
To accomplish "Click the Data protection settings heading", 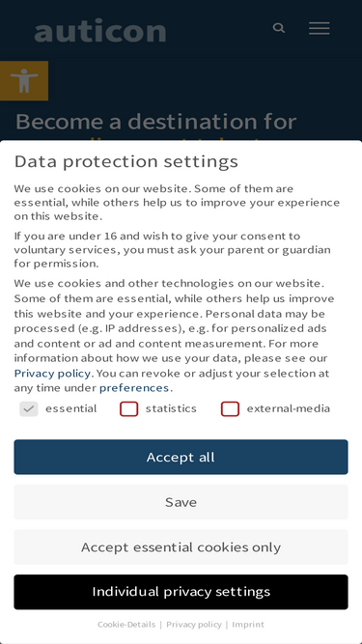I will coord(126,161).
